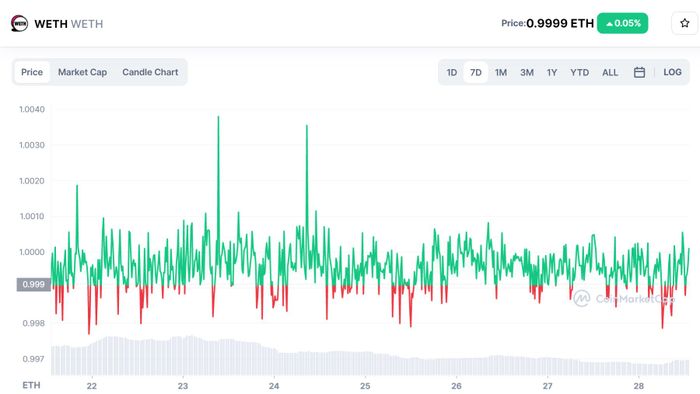Show ALL time price history

610,72
